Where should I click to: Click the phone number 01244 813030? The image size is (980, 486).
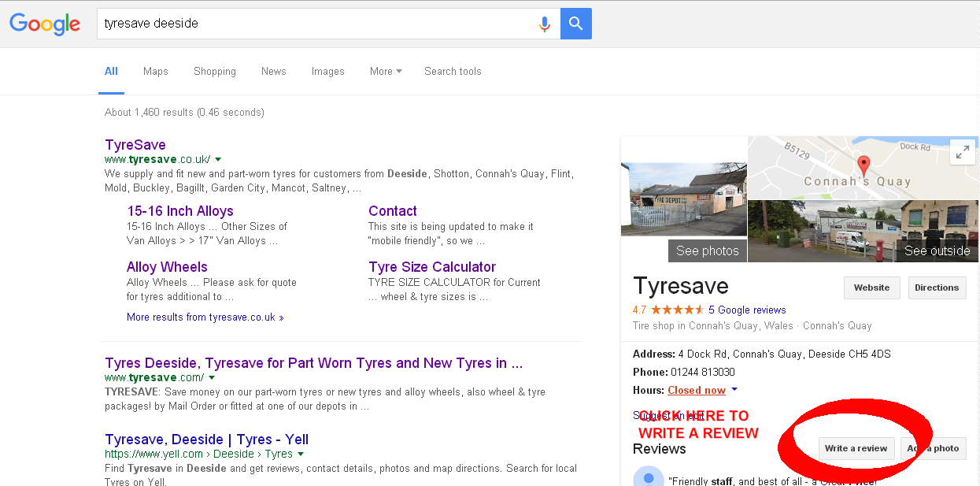pos(701,372)
